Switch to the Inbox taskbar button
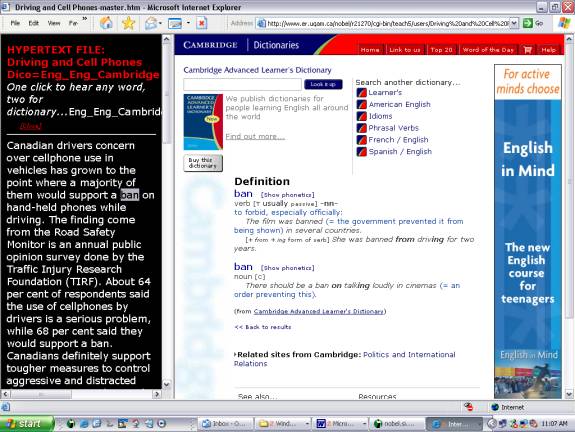The image size is (575, 432). [x=226, y=424]
